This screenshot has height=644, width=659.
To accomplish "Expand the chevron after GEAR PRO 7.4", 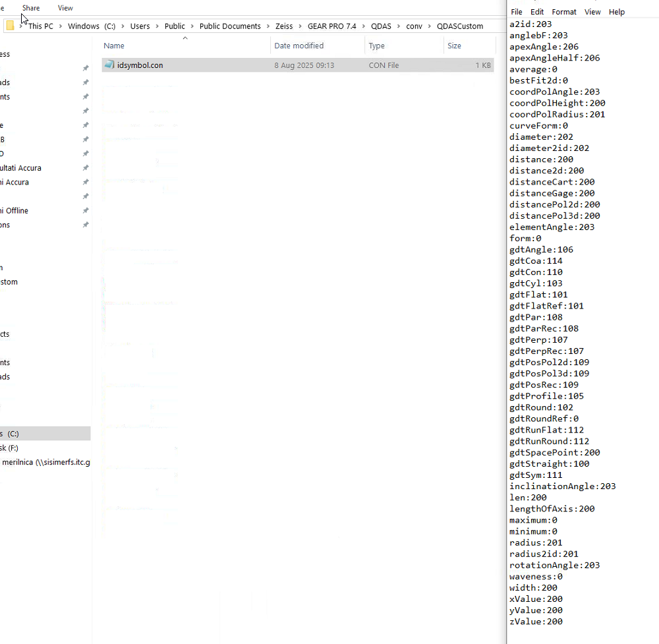I will [x=364, y=26].
